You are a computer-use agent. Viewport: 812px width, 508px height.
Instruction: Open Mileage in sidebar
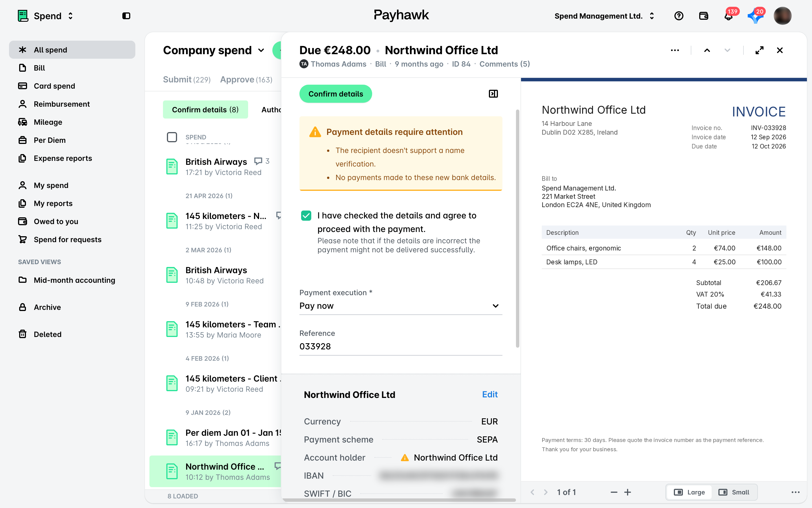[72, 122]
